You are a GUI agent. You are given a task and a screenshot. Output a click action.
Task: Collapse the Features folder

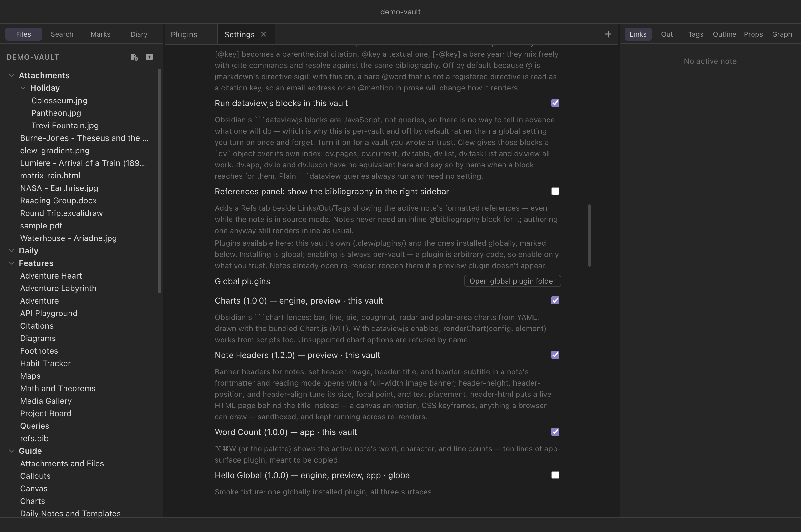pyautogui.click(x=12, y=263)
